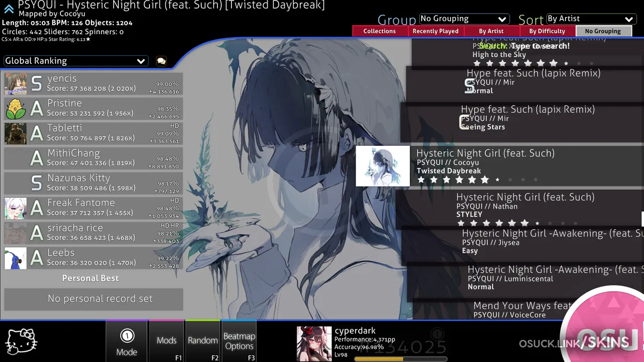
Task: Open the Group dropdown set to No Grouping
Action: 463,19
